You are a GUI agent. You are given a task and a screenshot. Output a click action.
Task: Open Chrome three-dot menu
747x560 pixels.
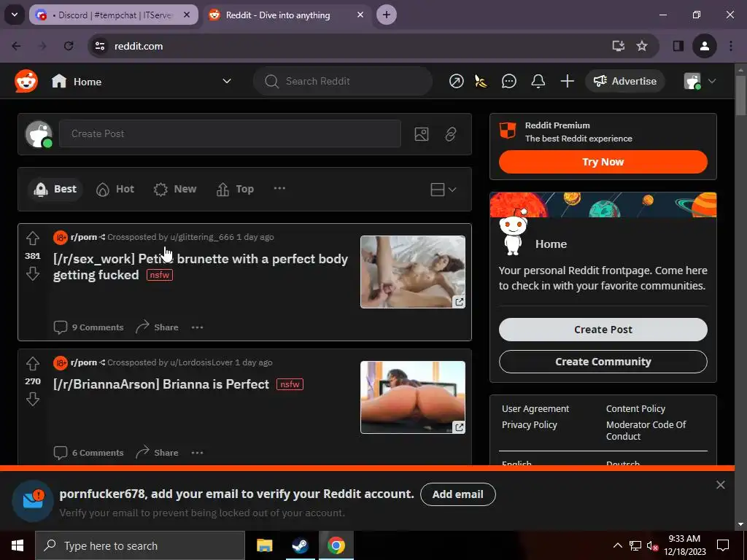click(731, 46)
